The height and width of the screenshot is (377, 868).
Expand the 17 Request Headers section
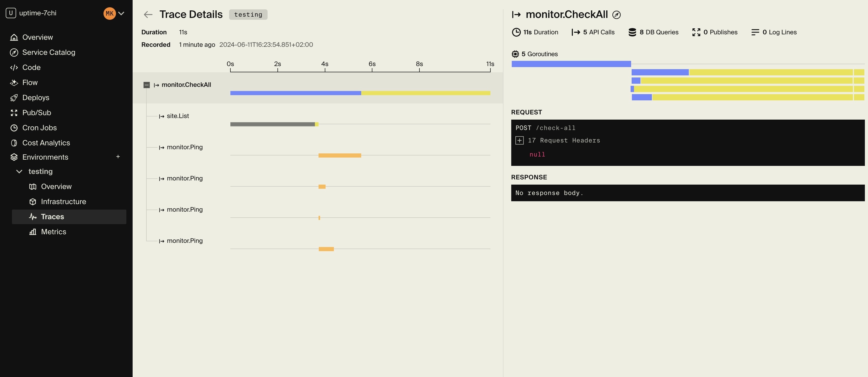tap(519, 140)
